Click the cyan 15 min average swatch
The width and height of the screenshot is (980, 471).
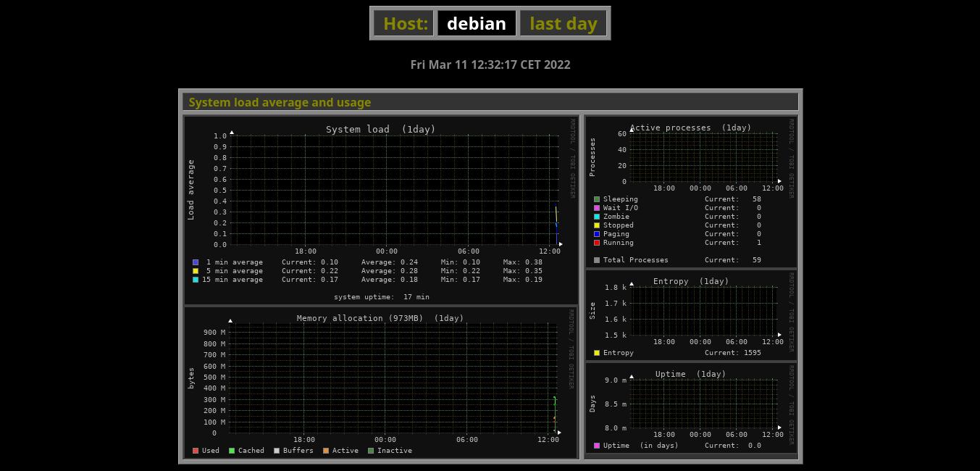[x=196, y=280]
